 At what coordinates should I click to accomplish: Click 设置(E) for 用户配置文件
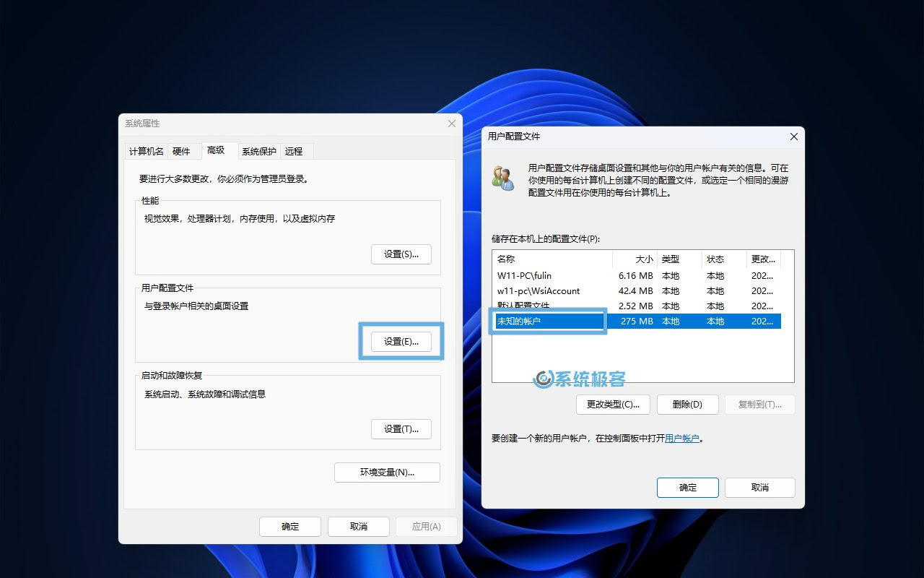(401, 342)
